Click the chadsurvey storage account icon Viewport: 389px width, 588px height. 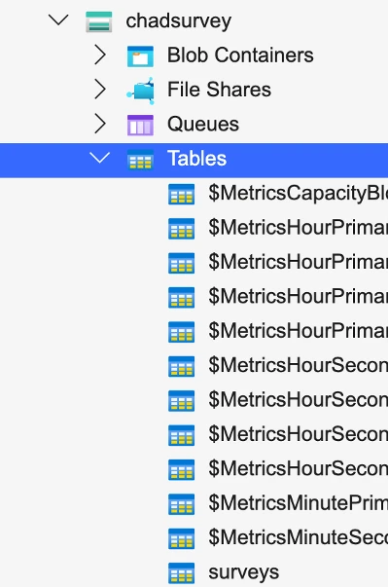(98, 21)
